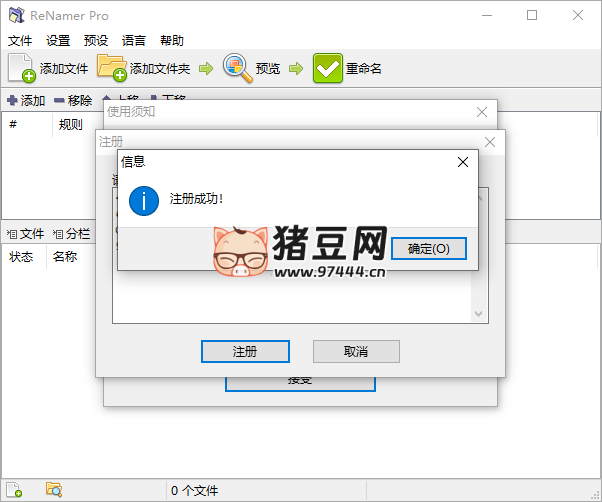The height and width of the screenshot is (502, 602).
Task: Click the 添加文件 add files icon
Action: pyautogui.click(x=22, y=68)
